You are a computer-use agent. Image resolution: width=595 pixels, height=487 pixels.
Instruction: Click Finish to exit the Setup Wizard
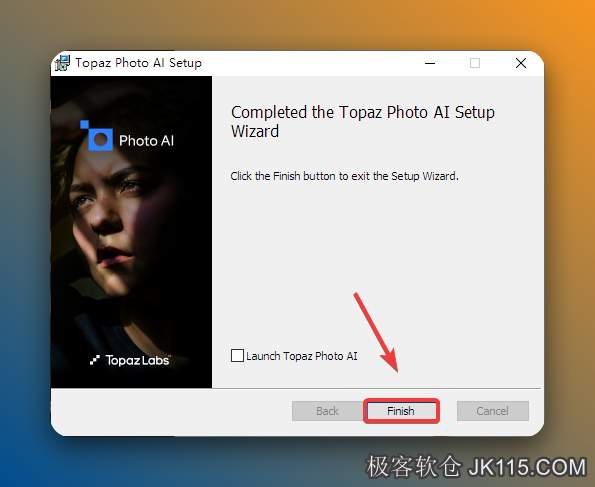tap(401, 411)
